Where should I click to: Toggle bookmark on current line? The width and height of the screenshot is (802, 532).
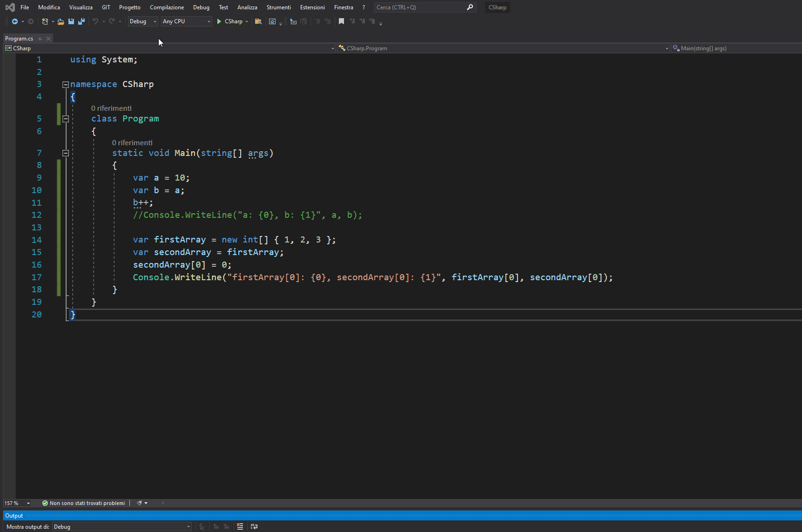[x=341, y=21]
